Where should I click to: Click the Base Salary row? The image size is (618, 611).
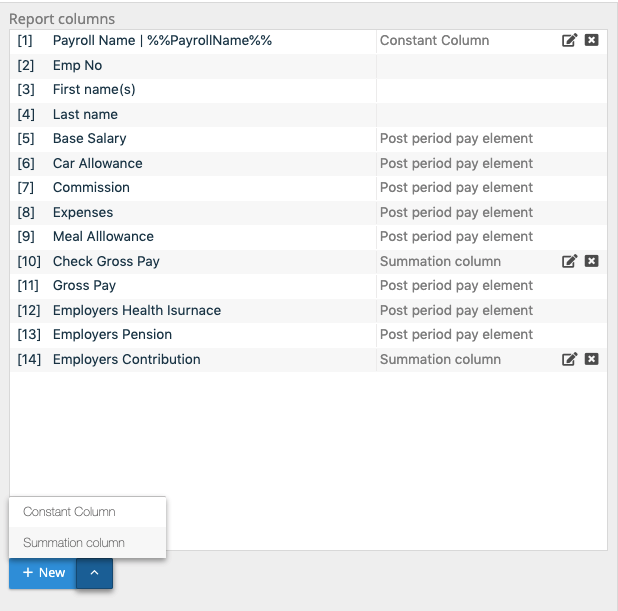(x=89, y=139)
